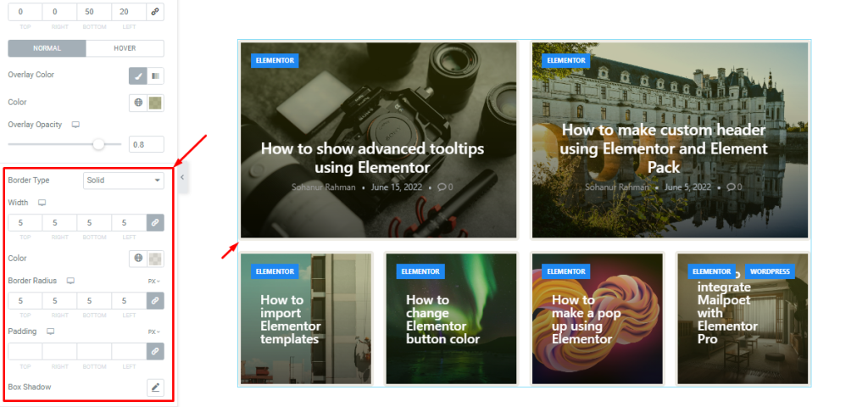
Task: Open responsive device icon next to Padding
Action: (50, 332)
